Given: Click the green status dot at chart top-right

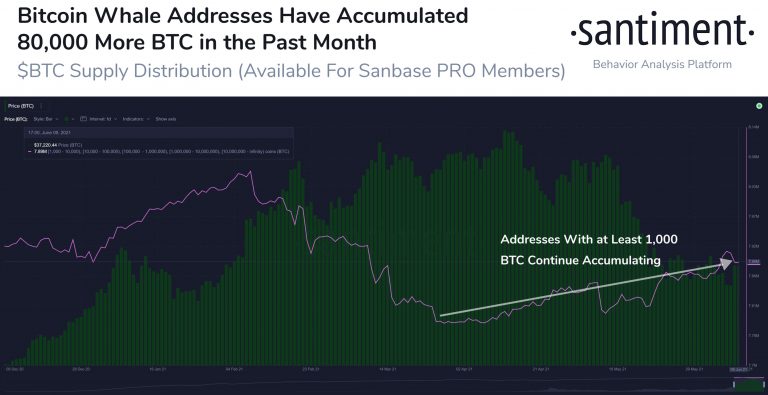Looking at the screenshot, I should coord(759,105).
